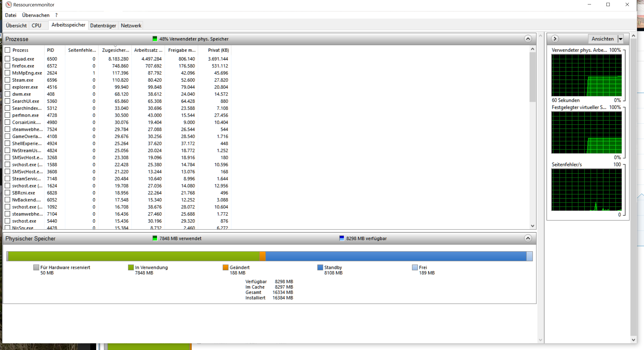
Task: Switch to the Datenträger tab
Action: 103,26
